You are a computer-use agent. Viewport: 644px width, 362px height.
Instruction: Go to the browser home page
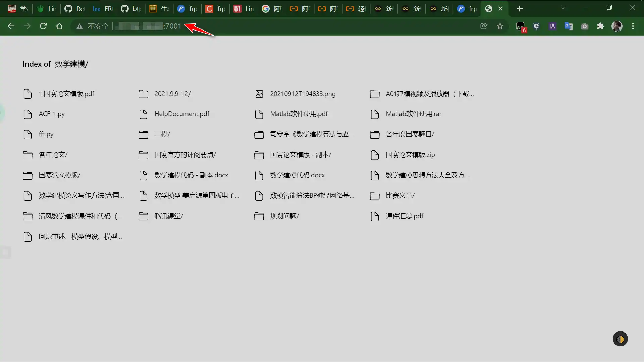pos(59,26)
